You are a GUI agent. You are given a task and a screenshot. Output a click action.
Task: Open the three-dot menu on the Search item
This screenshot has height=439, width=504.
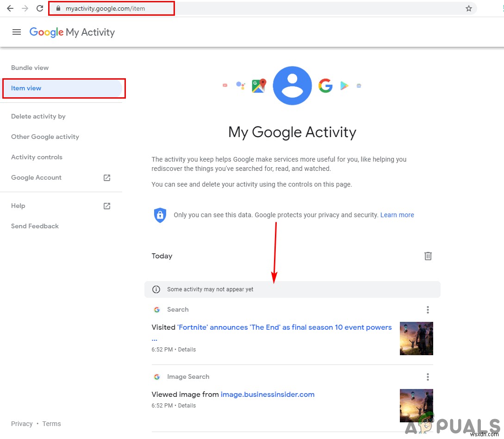(x=428, y=309)
